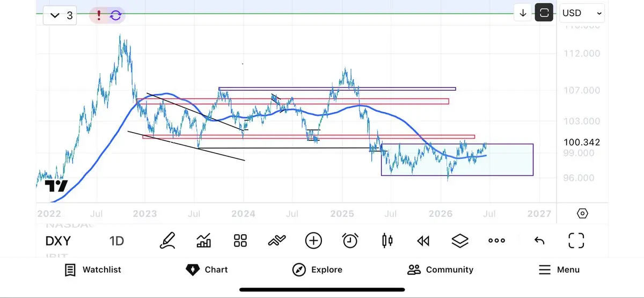Select the 112.000 price axis label
This screenshot has height=298, width=644.
pos(582,54)
